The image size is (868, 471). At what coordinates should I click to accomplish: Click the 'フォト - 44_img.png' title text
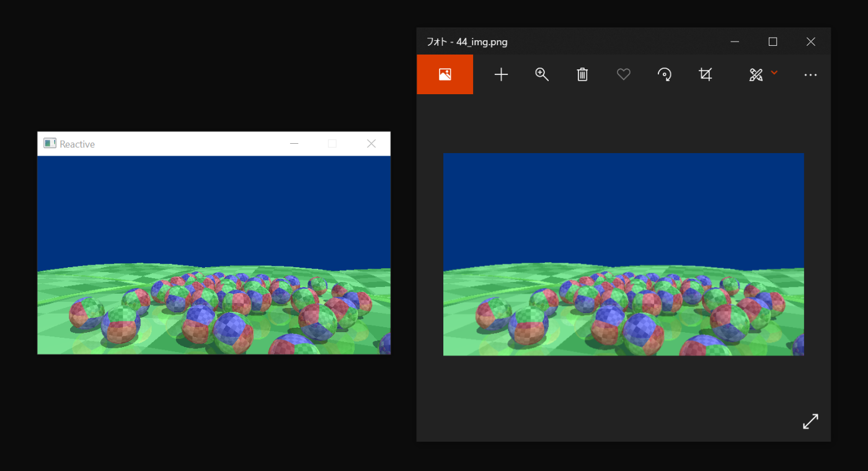(467, 42)
